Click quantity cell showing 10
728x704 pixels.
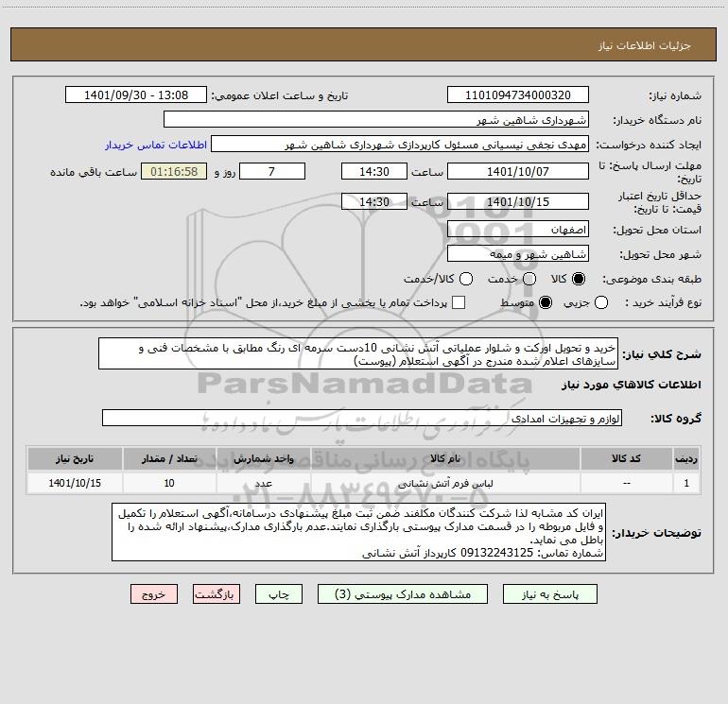pyautogui.click(x=169, y=483)
